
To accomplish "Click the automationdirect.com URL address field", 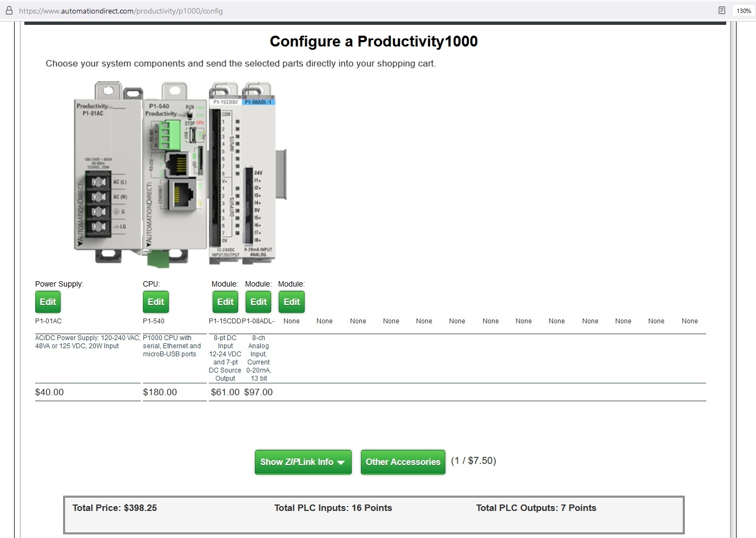I will [121, 11].
